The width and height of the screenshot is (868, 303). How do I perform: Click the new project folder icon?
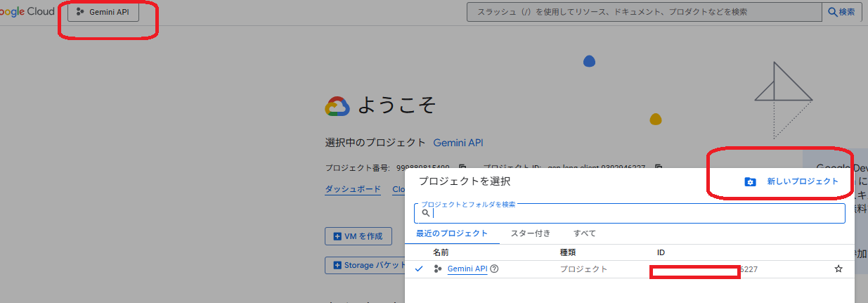click(750, 182)
